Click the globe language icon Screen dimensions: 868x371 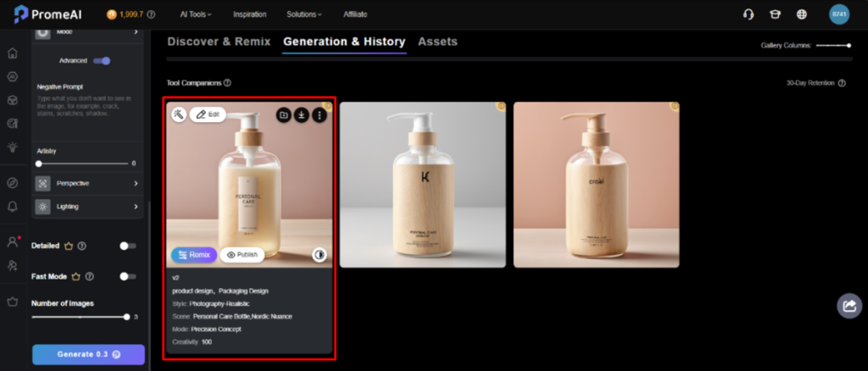pyautogui.click(x=801, y=14)
